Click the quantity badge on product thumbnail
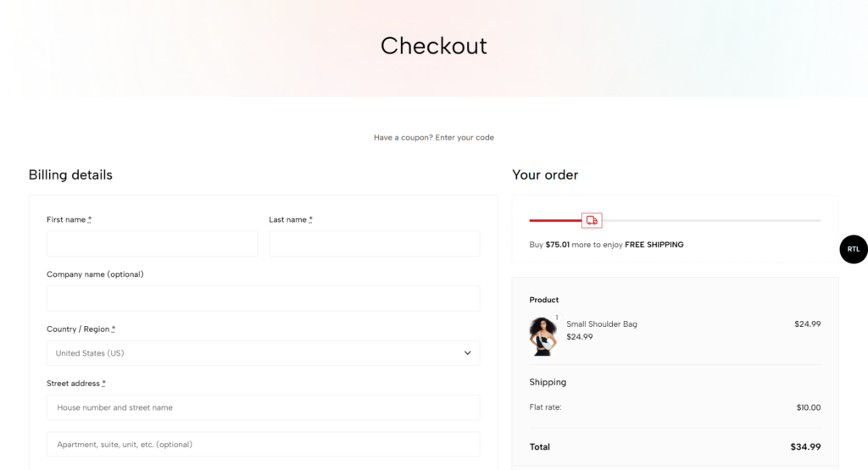The height and width of the screenshot is (470, 868). pyautogui.click(x=557, y=318)
